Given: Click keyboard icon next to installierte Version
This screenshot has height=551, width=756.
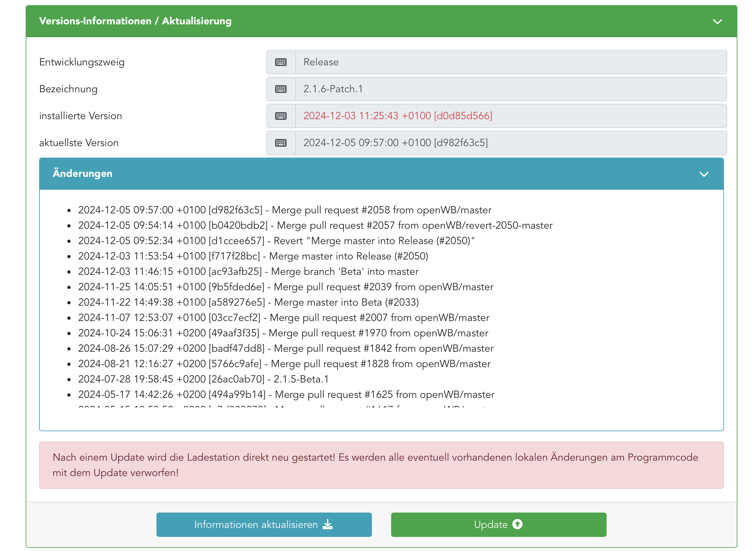Looking at the screenshot, I should click(281, 116).
